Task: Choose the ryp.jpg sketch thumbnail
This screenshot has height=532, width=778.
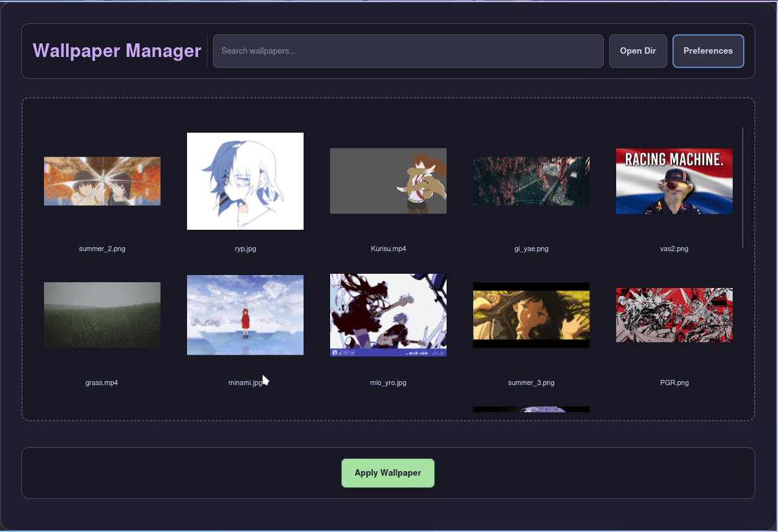Action: [245, 181]
